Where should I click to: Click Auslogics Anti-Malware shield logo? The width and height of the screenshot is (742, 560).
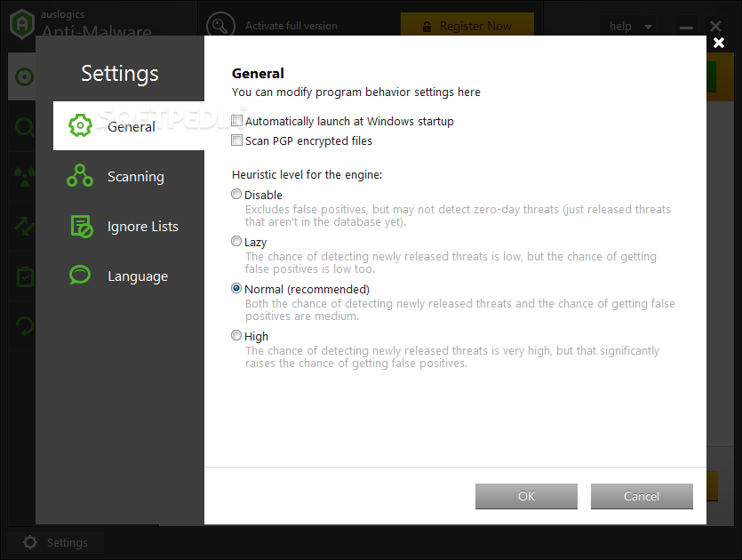[x=22, y=24]
